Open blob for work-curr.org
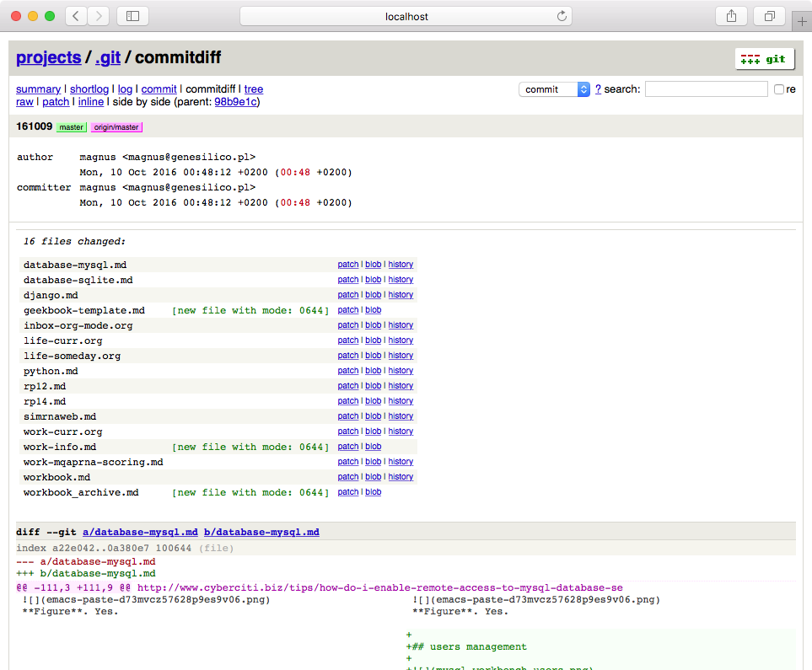The image size is (812, 670). point(373,431)
